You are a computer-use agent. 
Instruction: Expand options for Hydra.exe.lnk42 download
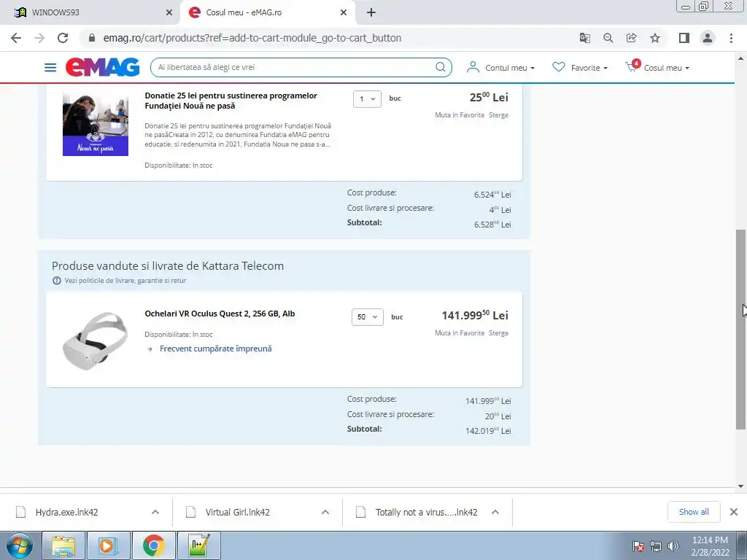click(x=155, y=512)
